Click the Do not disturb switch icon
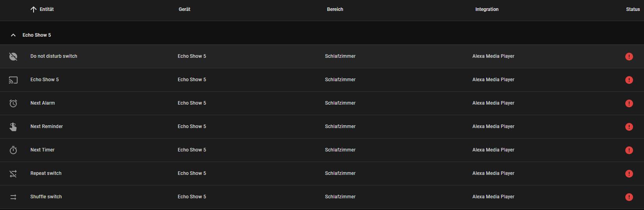The image size is (644, 210). (x=13, y=57)
